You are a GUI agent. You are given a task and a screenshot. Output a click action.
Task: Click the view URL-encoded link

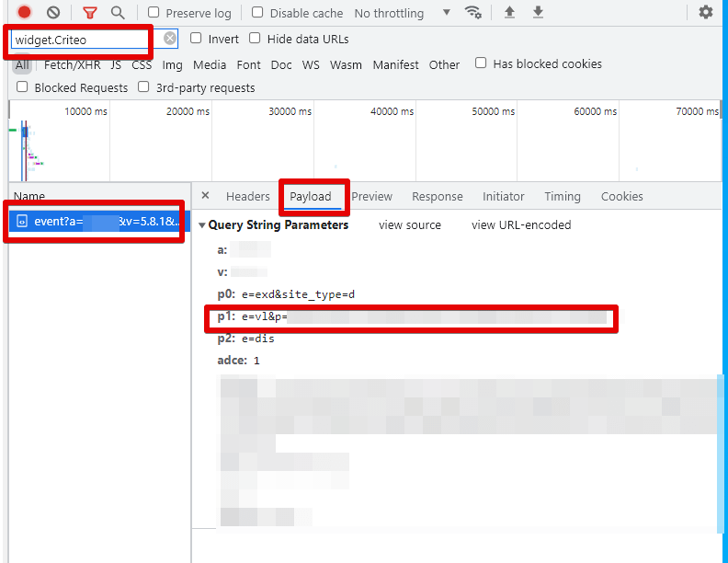point(521,225)
